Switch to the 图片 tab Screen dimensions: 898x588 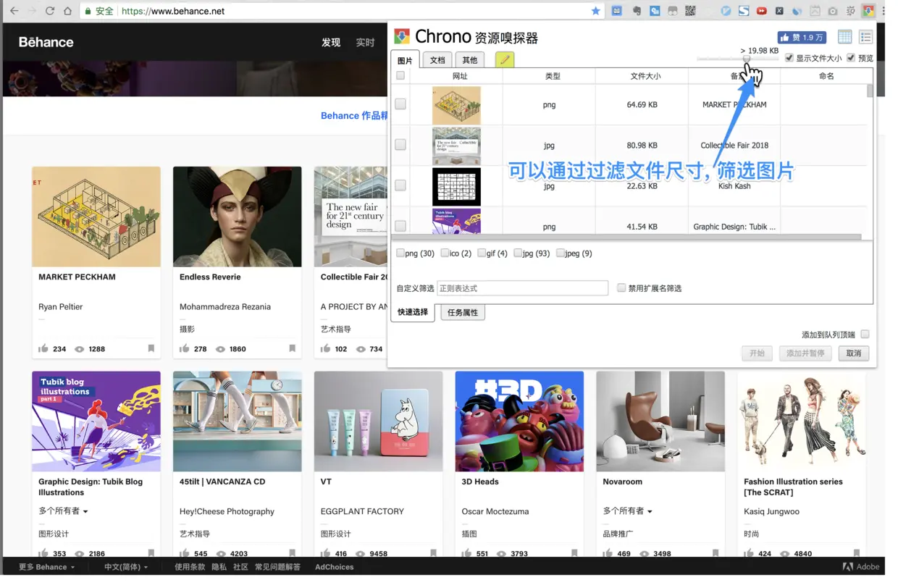click(405, 60)
